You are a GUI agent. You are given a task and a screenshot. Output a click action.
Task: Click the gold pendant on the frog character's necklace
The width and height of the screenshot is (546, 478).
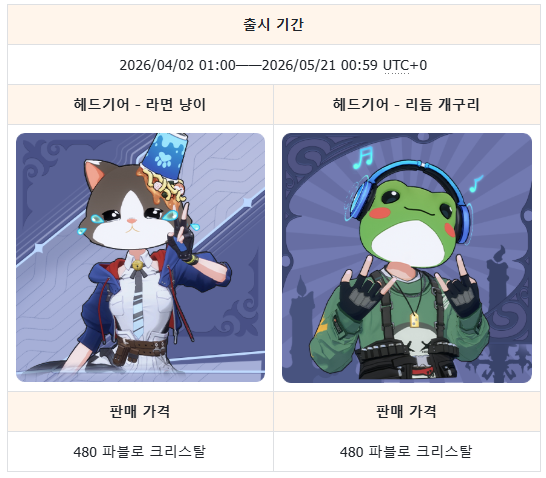coord(414,319)
